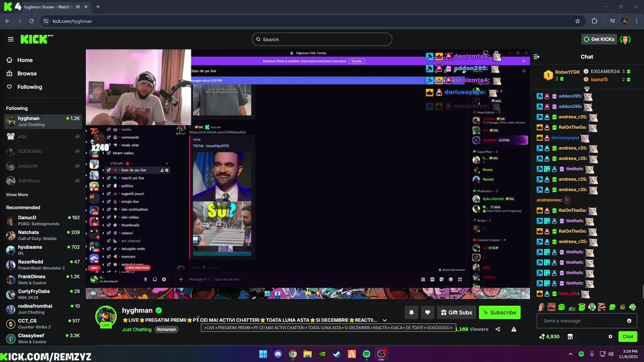Click RobertTGK top gifter
The width and height of the screenshot is (644, 362).
coord(561,75)
